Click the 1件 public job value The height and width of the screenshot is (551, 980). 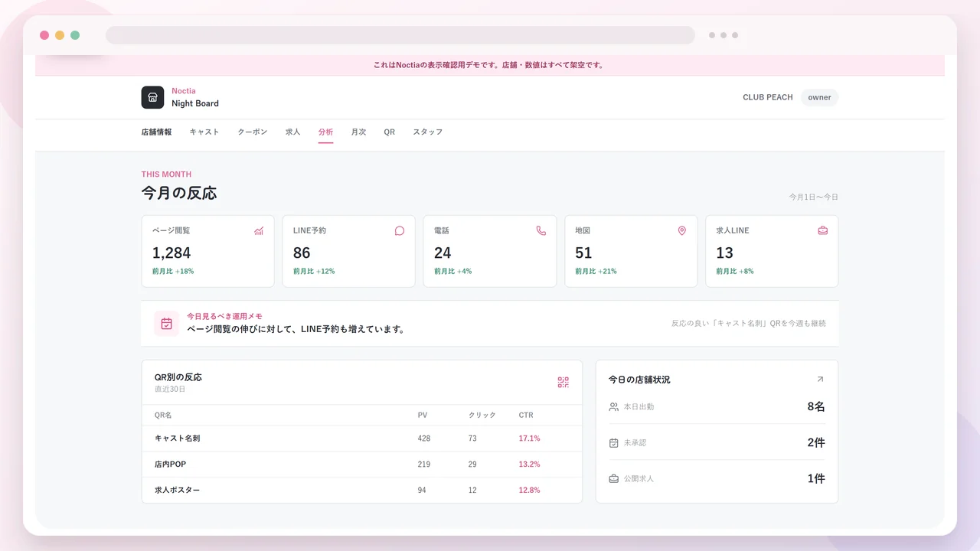point(816,479)
